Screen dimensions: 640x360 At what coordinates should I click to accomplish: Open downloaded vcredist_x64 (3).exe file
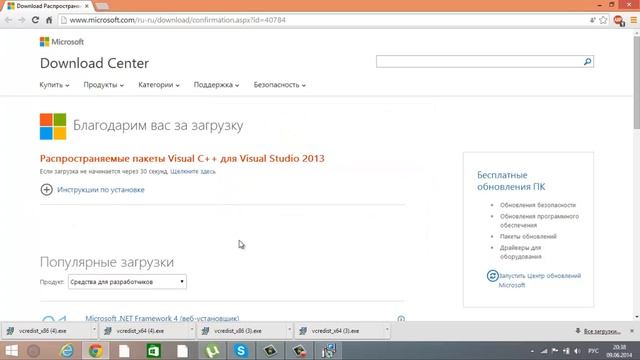click(339, 331)
